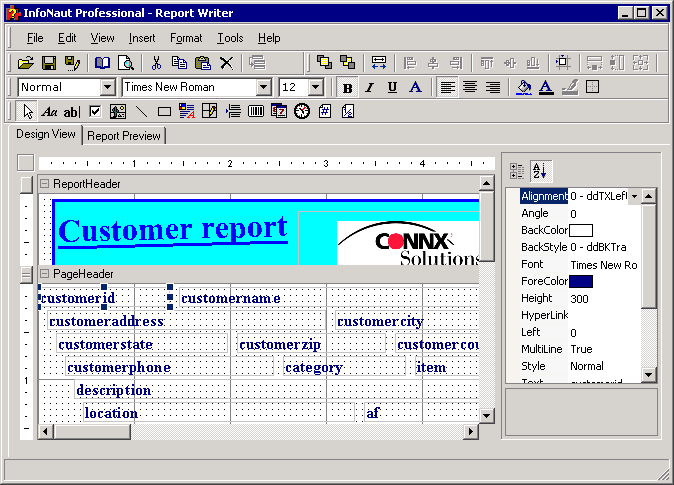
Task: Insert the clock time control
Action: click(x=302, y=111)
